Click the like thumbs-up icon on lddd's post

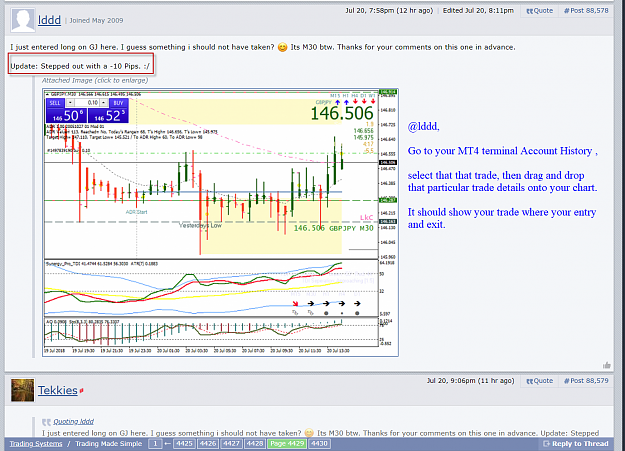[607, 365]
